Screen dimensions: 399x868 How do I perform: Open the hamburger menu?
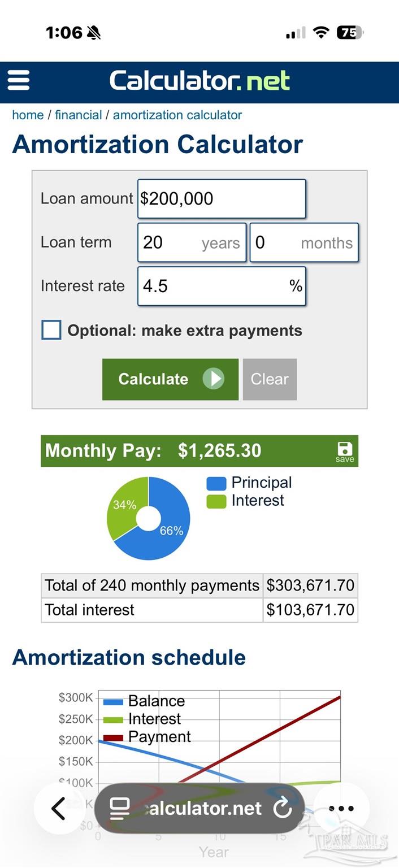(x=19, y=80)
